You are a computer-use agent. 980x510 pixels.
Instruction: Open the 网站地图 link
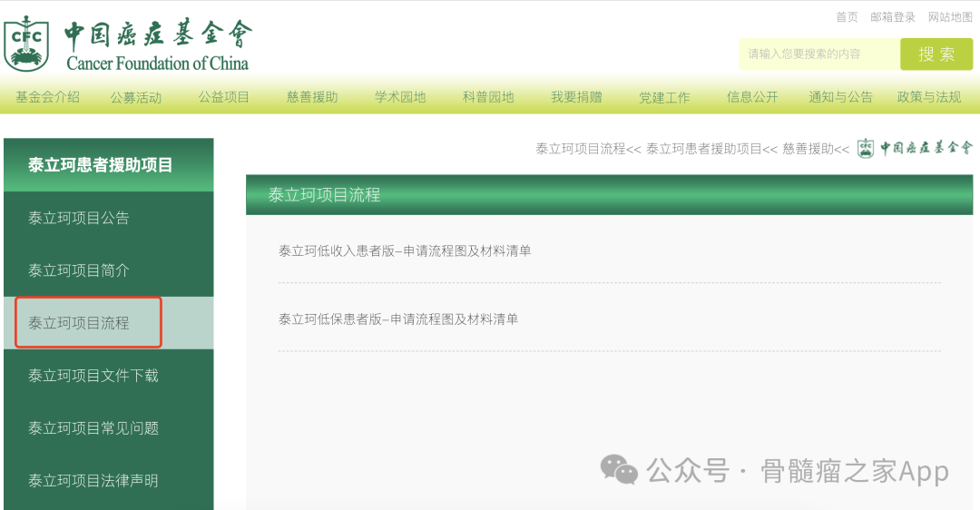950,17
